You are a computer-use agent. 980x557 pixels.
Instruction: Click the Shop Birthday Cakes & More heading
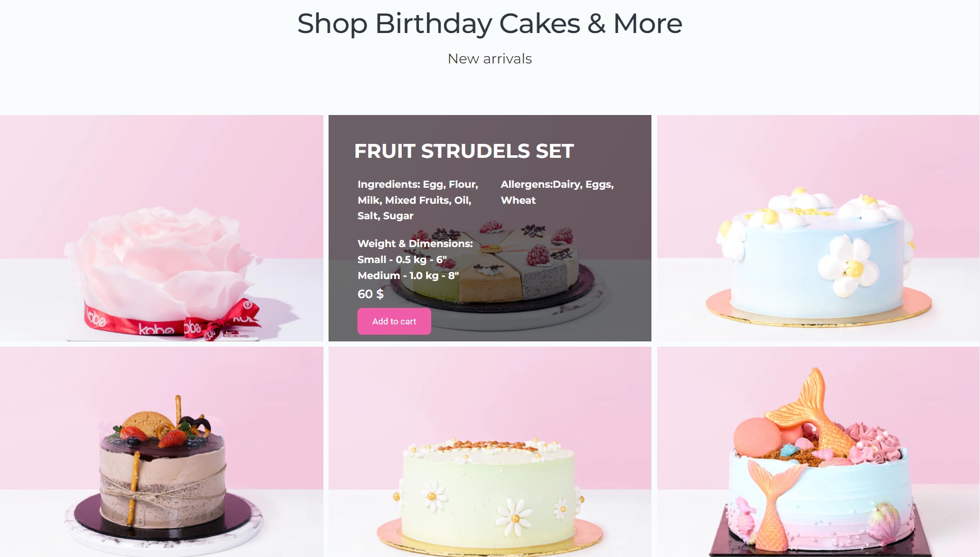point(490,23)
